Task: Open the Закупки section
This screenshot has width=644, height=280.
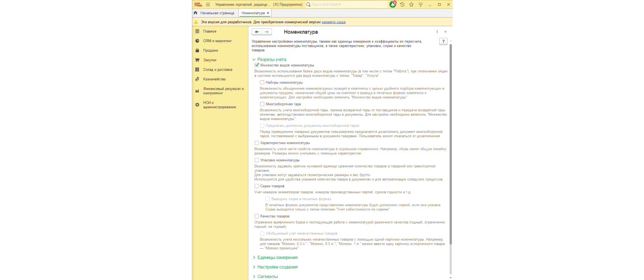Action: [x=210, y=60]
